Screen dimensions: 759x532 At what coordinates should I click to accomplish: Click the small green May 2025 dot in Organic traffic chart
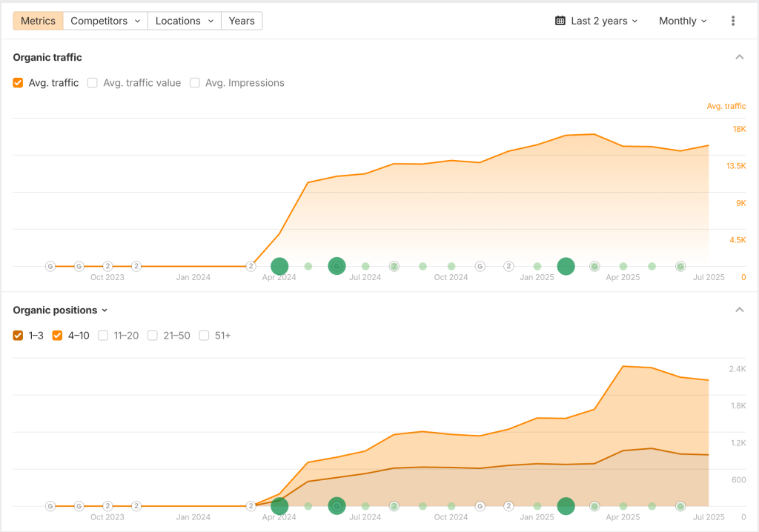(x=652, y=266)
